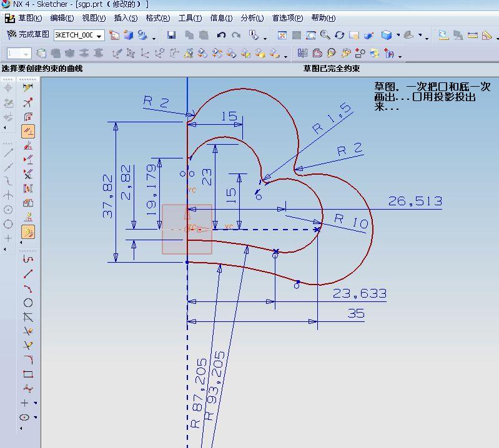Expand the sketch operations toolbar options arrow

400,57
